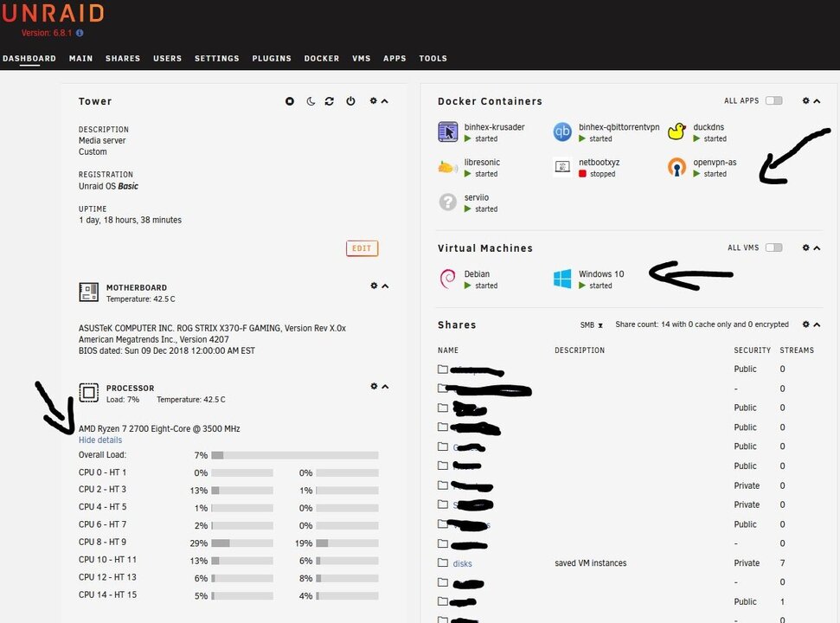Open the TOOLS tab
The width and height of the screenshot is (840, 623).
click(433, 58)
